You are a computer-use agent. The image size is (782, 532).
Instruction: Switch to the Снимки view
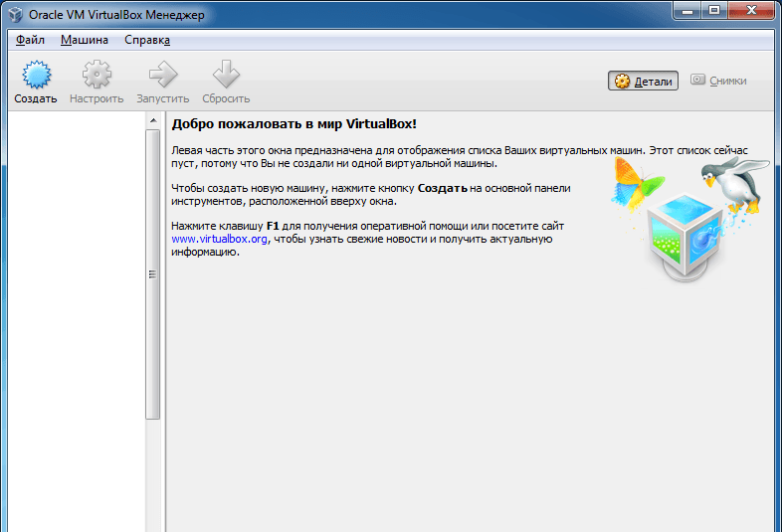click(718, 81)
